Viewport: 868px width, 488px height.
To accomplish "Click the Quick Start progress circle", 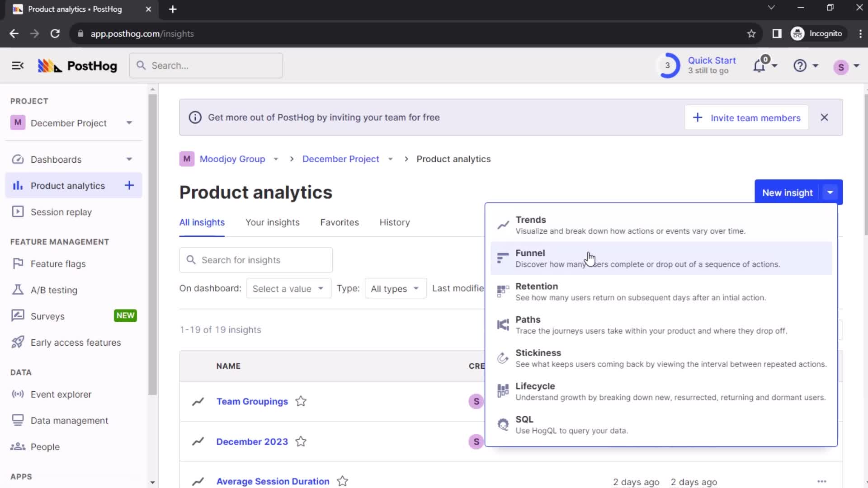I will click(667, 66).
